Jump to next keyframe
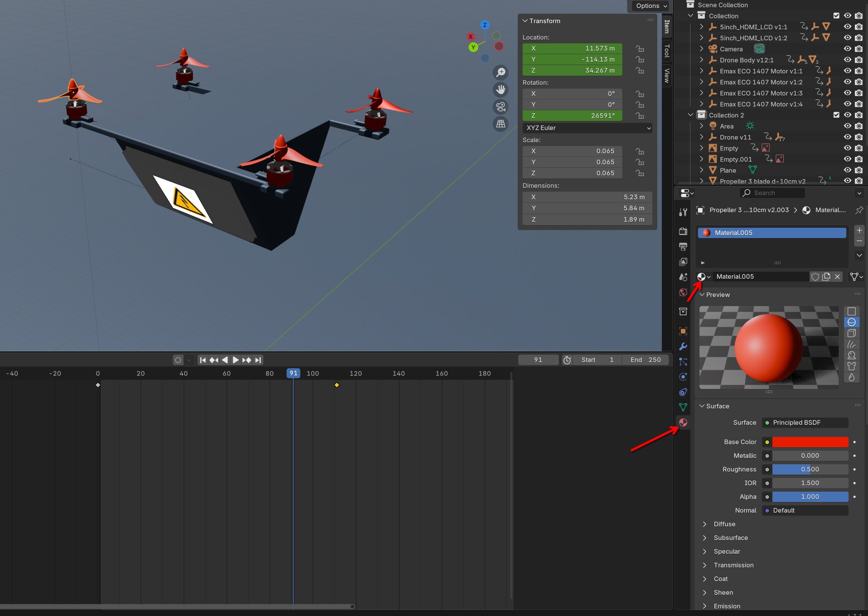 246,360
